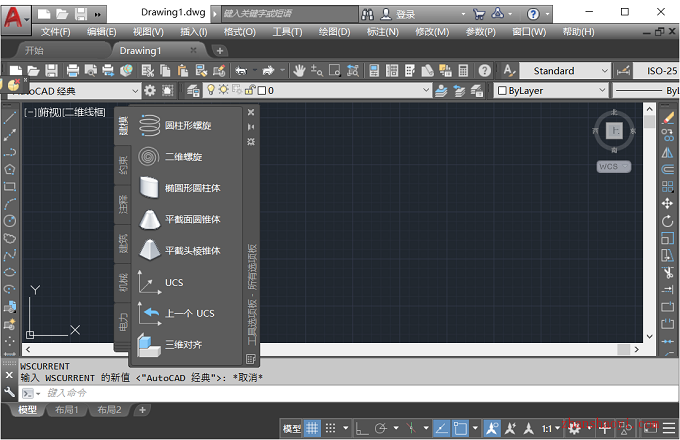Close the tool palette panel
Image resolution: width=680 pixels, height=440 pixels.
251,112
